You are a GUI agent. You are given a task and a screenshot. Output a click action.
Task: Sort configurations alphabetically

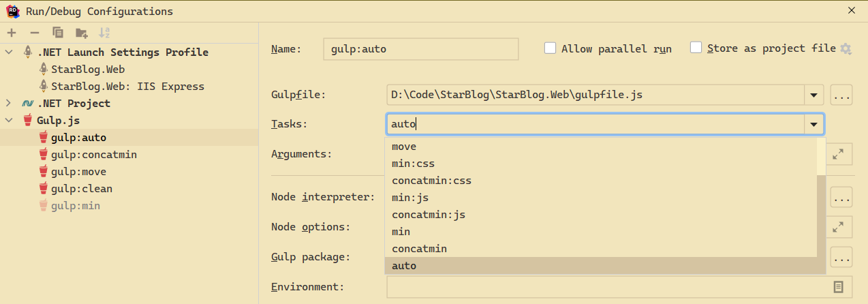pyautogui.click(x=104, y=33)
